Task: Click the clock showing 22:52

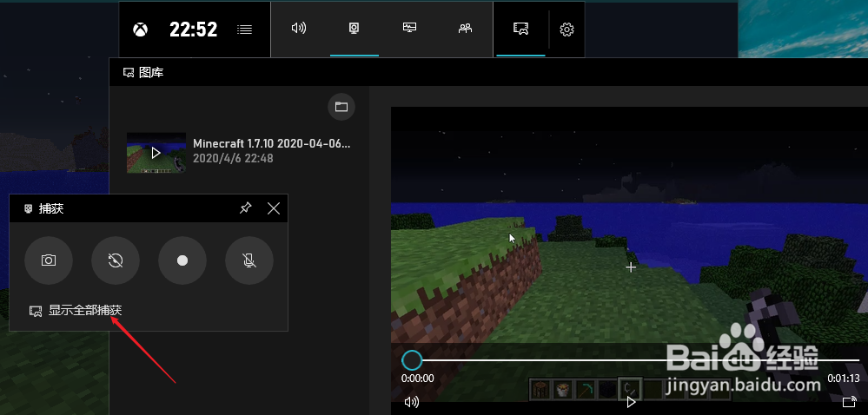Action: (x=193, y=30)
